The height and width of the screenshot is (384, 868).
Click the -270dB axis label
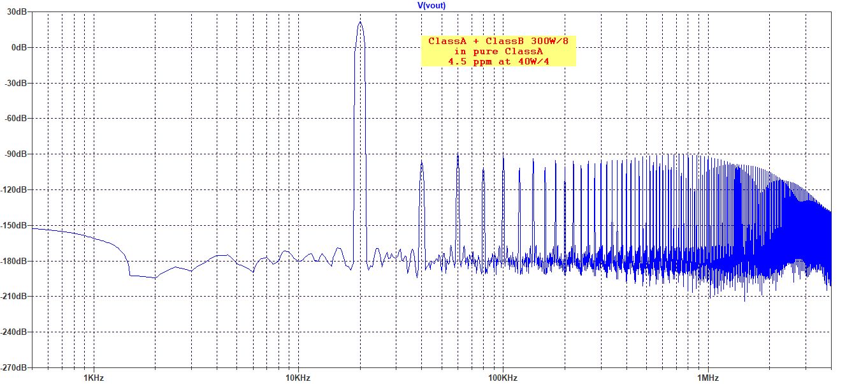pos(14,368)
